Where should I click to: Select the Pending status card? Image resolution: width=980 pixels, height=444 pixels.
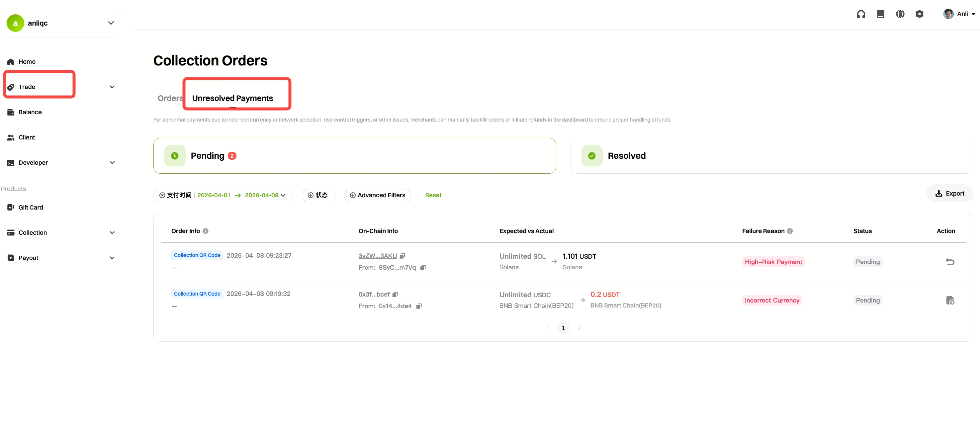point(354,156)
